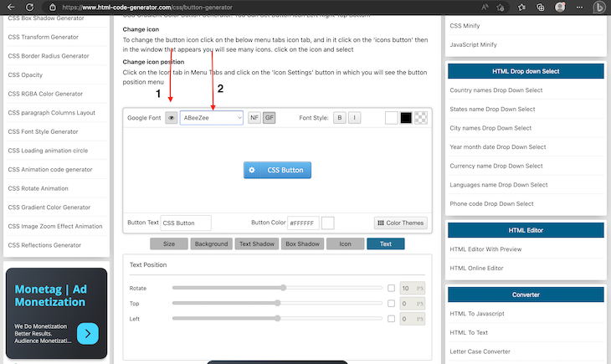Click the blue arrow on Monetag ad
Image resolution: width=611 pixels, height=364 pixels.
pos(88,333)
